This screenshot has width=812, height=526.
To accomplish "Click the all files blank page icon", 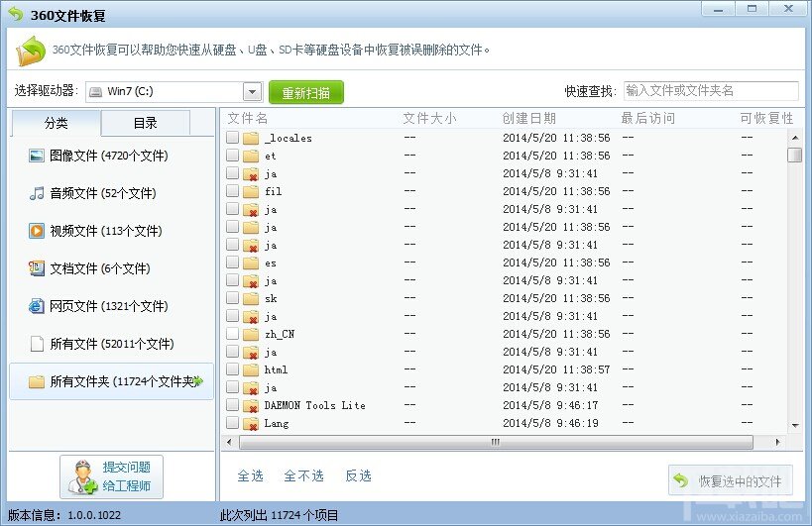I will pyautogui.click(x=37, y=344).
